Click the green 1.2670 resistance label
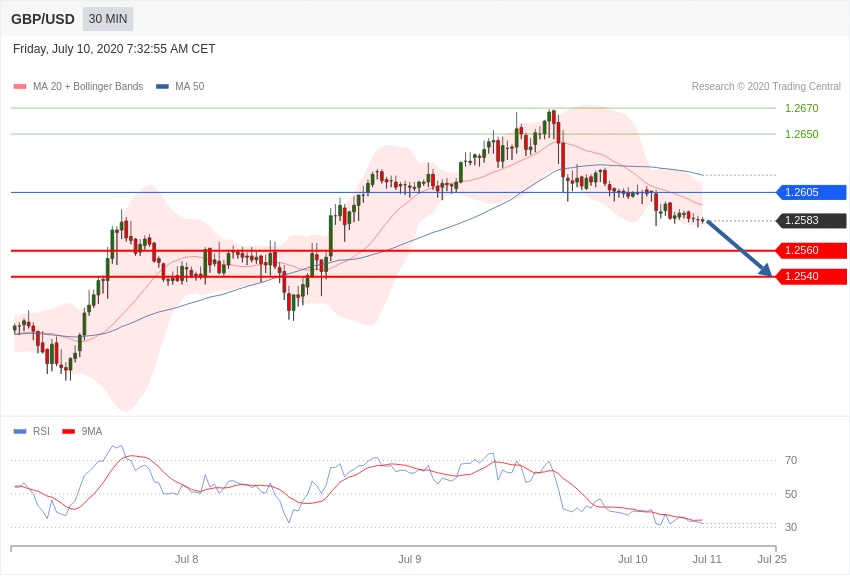Screen dimensions: 850x576 [x=801, y=108]
